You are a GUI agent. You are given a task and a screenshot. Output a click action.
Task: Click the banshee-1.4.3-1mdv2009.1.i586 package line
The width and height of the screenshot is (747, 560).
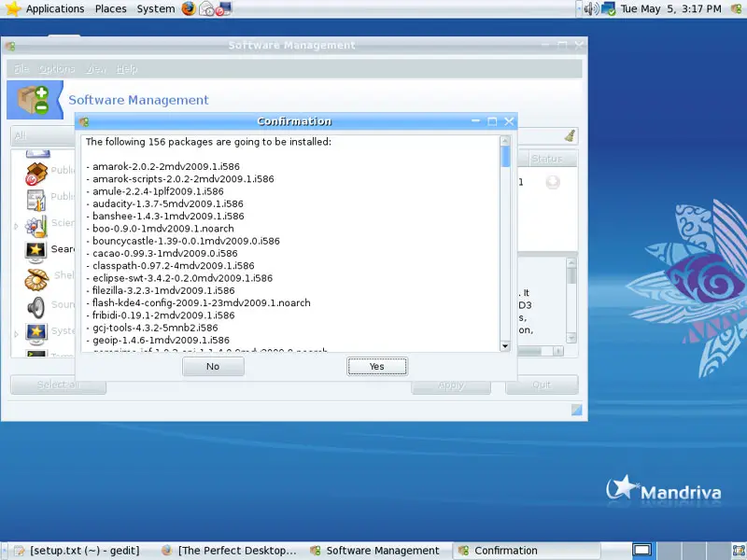point(165,217)
